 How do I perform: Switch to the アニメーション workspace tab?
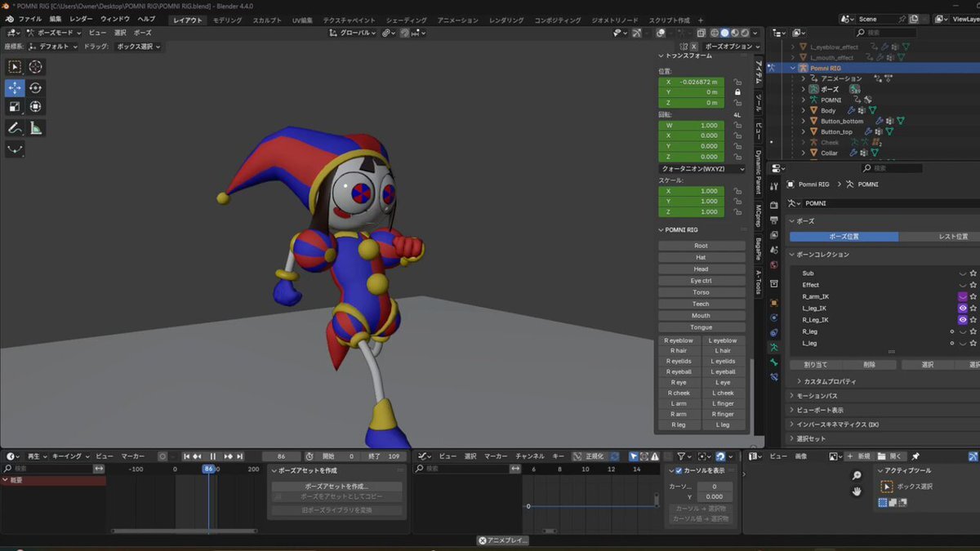(x=457, y=20)
